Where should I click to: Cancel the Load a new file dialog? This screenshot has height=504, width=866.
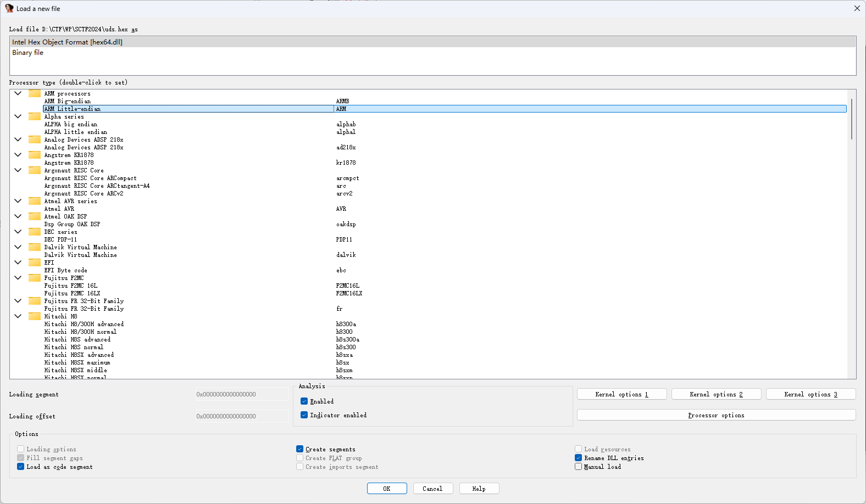(x=432, y=489)
